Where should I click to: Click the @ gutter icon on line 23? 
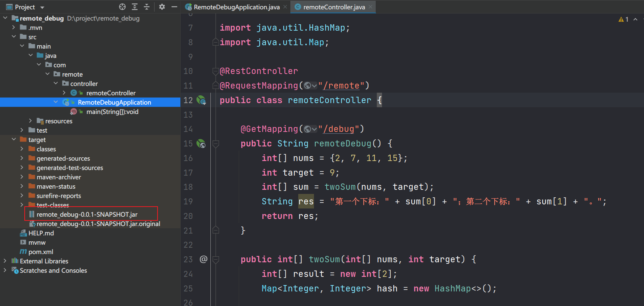(203, 259)
